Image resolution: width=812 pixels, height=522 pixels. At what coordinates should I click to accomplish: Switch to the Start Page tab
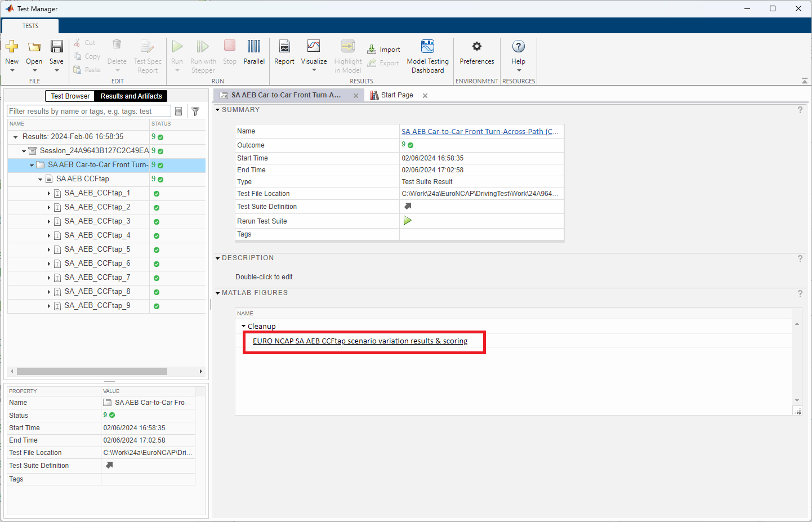(396, 95)
